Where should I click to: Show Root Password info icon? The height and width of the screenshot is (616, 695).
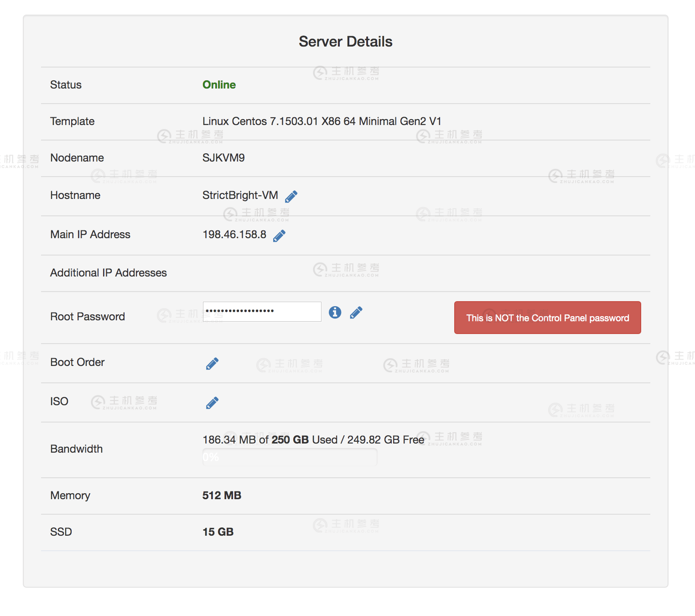point(335,312)
